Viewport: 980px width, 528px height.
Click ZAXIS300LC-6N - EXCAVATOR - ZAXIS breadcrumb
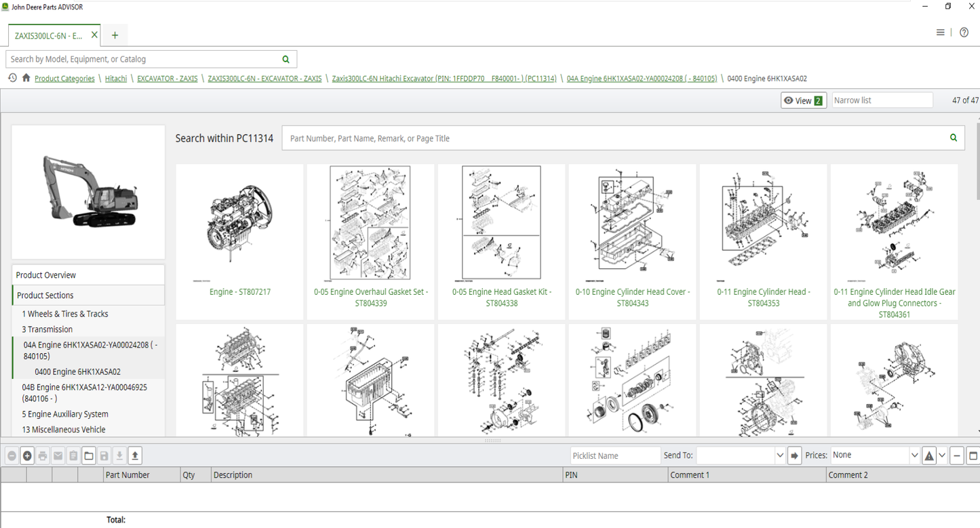264,79
